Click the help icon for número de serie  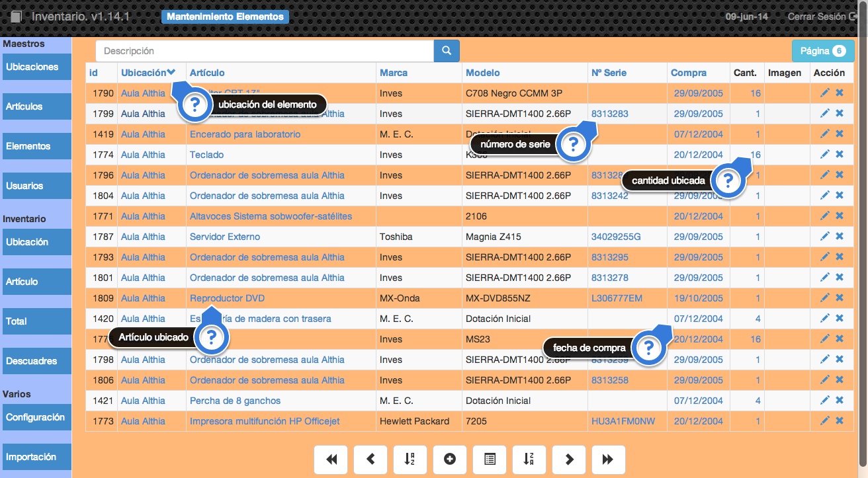[x=574, y=145]
